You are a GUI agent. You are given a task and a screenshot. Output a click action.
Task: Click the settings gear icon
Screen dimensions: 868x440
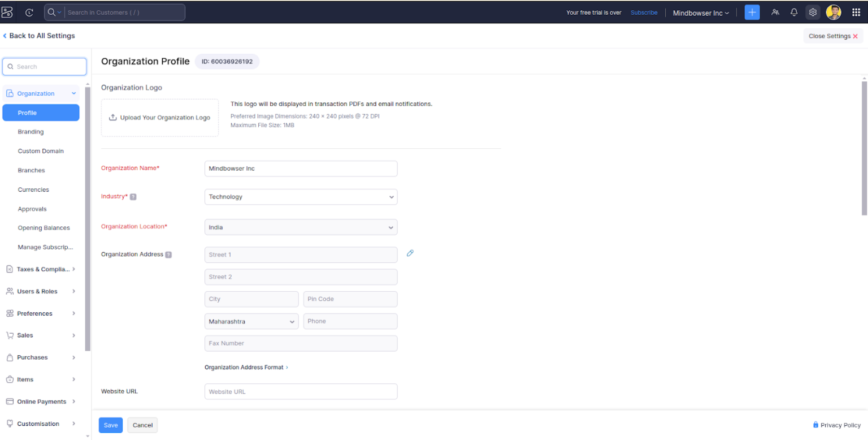click(813, 12)
